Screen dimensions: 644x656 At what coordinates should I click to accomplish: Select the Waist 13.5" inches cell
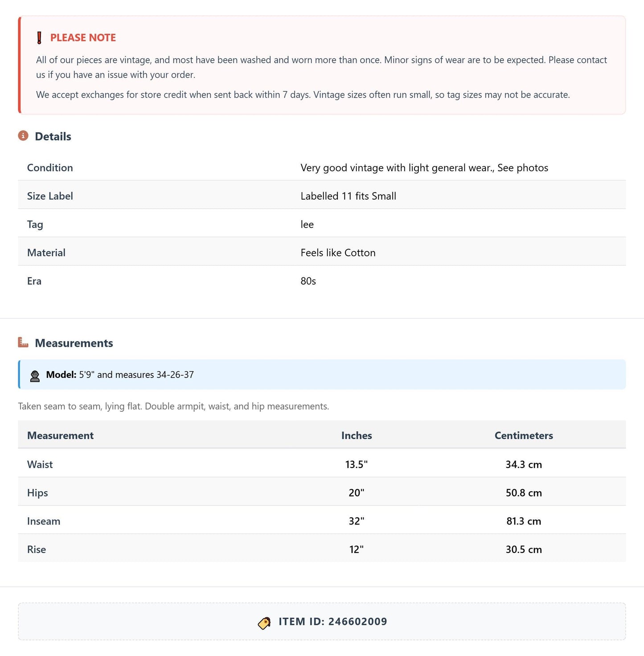pos(357,464)
